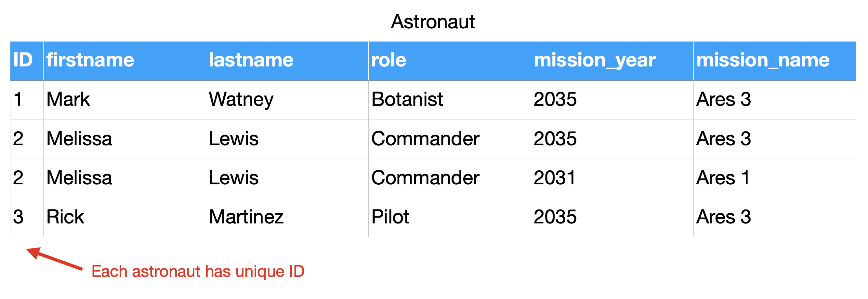Select the "Botanist" role cell

point(407,100)
